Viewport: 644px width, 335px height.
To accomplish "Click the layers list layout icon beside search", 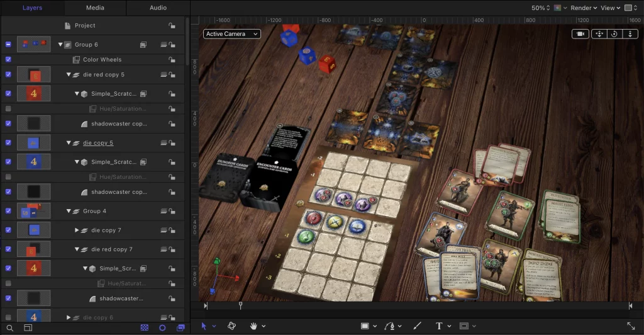I will pyautogui.click(x=28, y=328).
